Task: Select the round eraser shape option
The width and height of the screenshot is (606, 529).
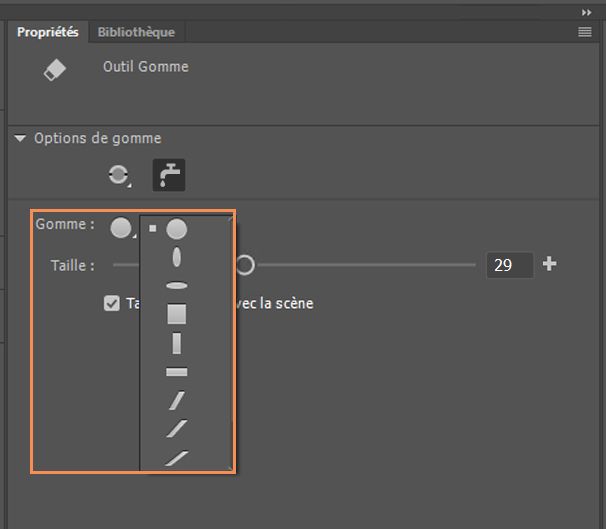Action: 177,229
